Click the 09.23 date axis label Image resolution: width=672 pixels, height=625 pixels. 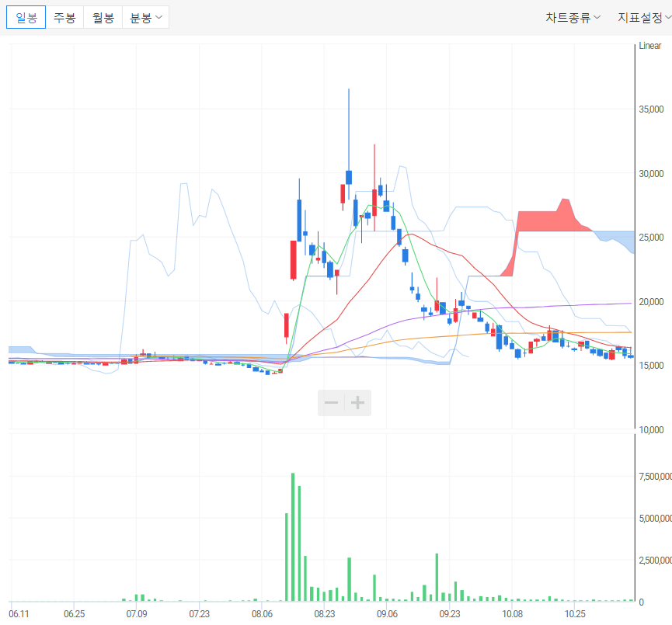450,614
